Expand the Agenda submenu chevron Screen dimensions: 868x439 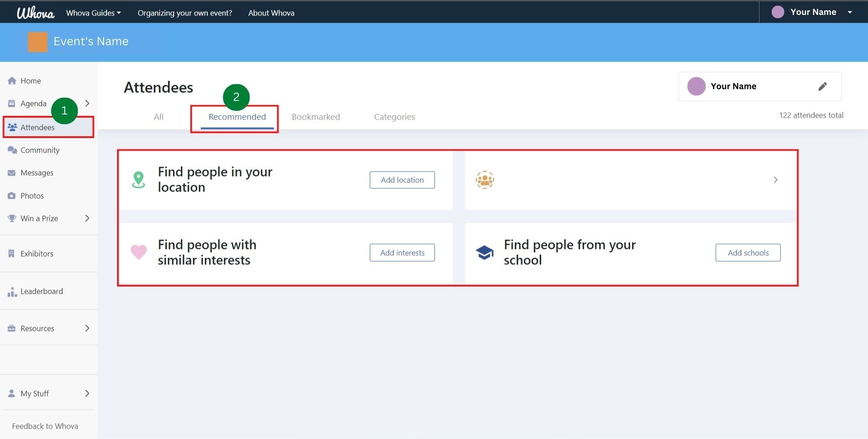point(87,104)
